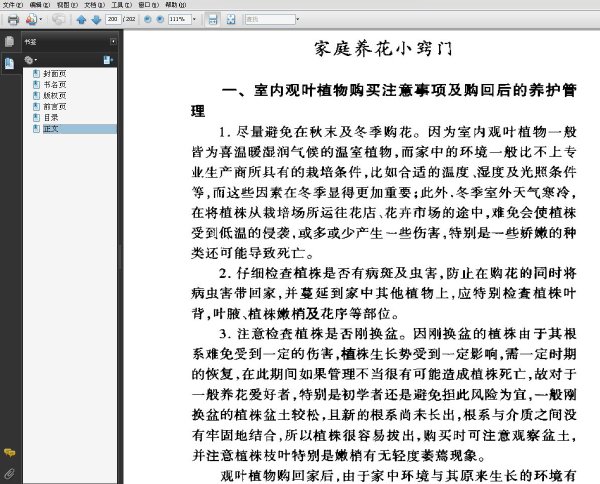
Task: Go to previous page with up arrow
Action: 81,20
